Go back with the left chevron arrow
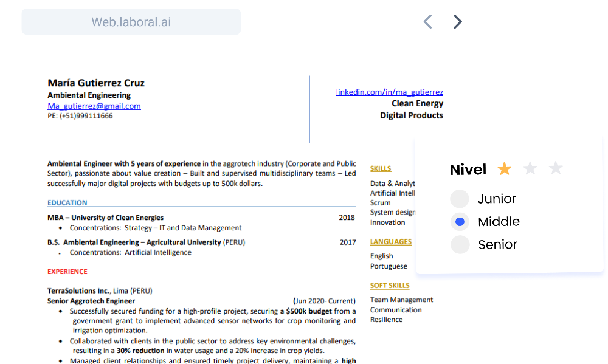The width and height of the screenshot is (608, 364). click(x=427, y=22)
